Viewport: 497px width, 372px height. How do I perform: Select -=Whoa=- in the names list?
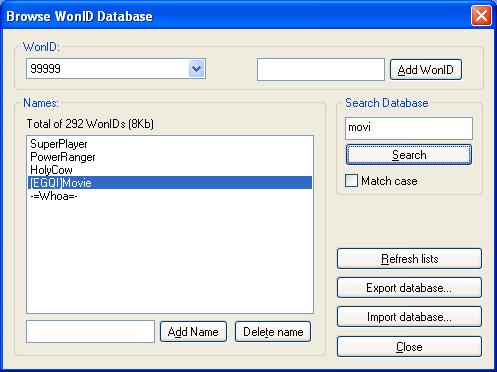click(170, 196)
